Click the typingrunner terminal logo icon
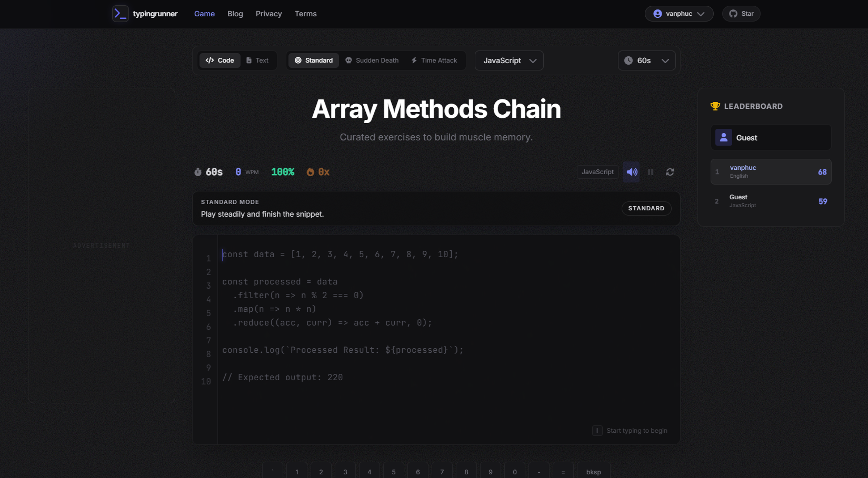The image size is (868, 478). [x=120, y=14]
